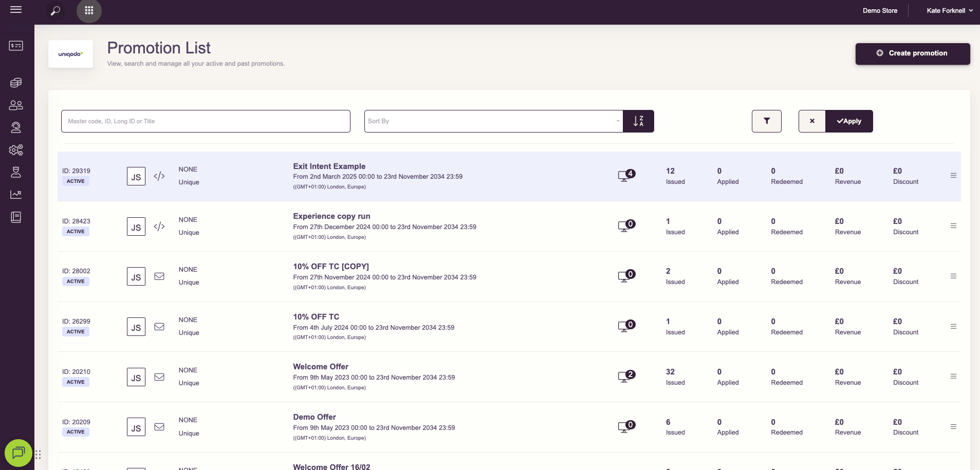Open row menu for 10% OFF TC [COPY]

[x=953, y=276]
